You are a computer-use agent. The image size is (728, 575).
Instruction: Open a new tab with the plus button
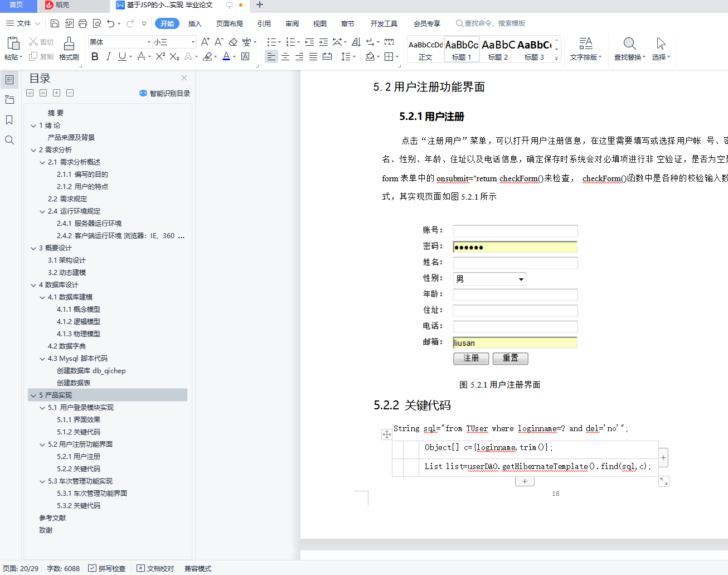pyautogui.click(x=260, y=5)
